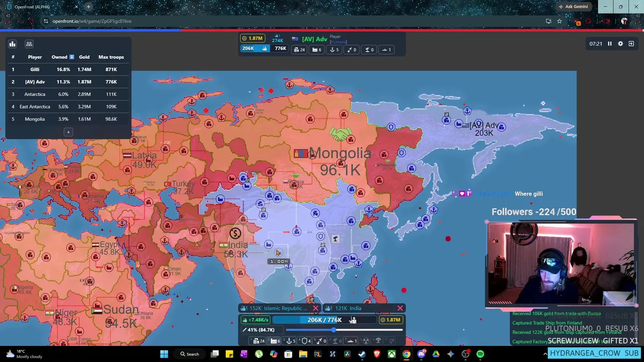Click top panel missile silo count 0
The width and height of the screenshot is (644, 362).
[351, 50]
